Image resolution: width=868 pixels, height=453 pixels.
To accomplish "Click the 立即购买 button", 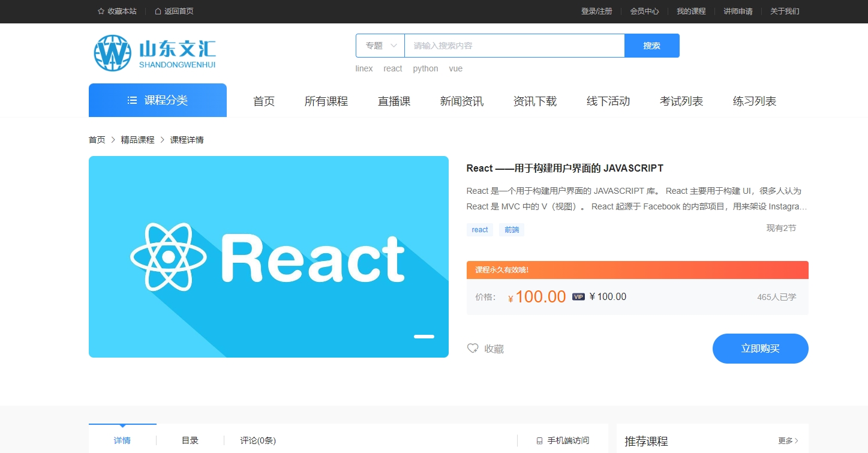I will (x=761, y=349).
